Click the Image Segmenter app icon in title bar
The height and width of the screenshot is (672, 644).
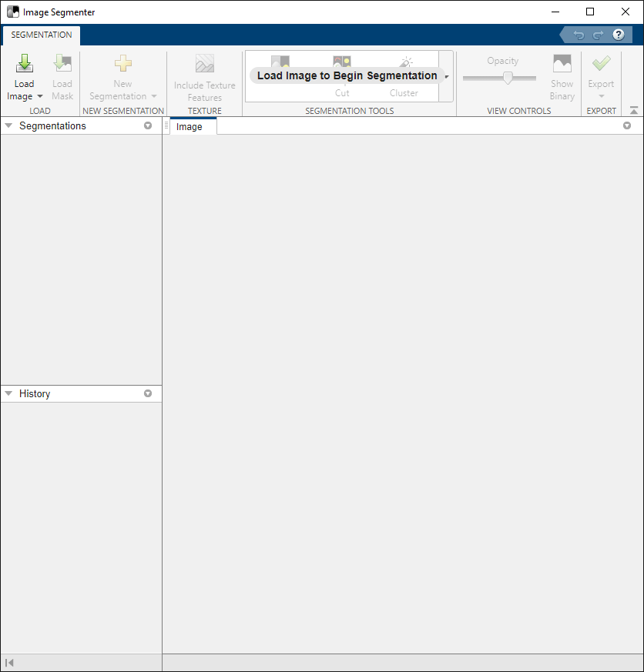tap(13, 12)
